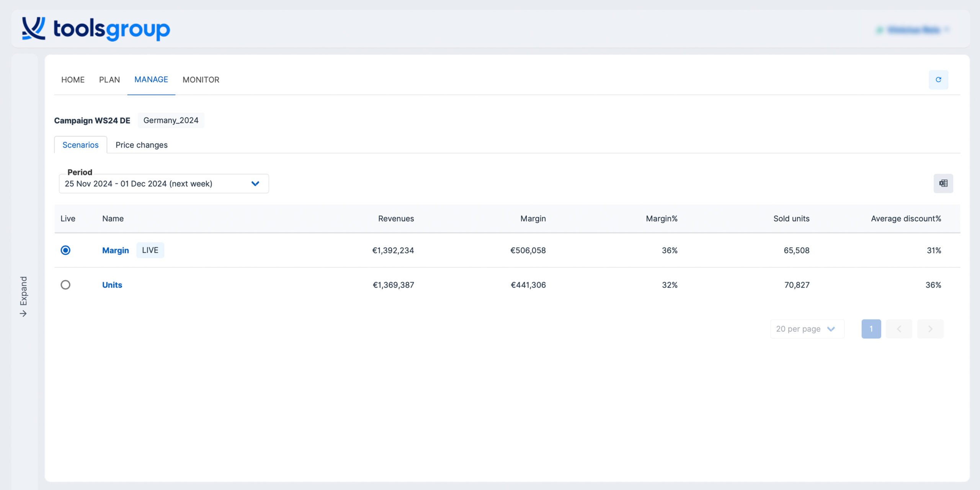Screen dimensions: 980x490
Task: Click the Margin column header
Action: coord(533,218)
